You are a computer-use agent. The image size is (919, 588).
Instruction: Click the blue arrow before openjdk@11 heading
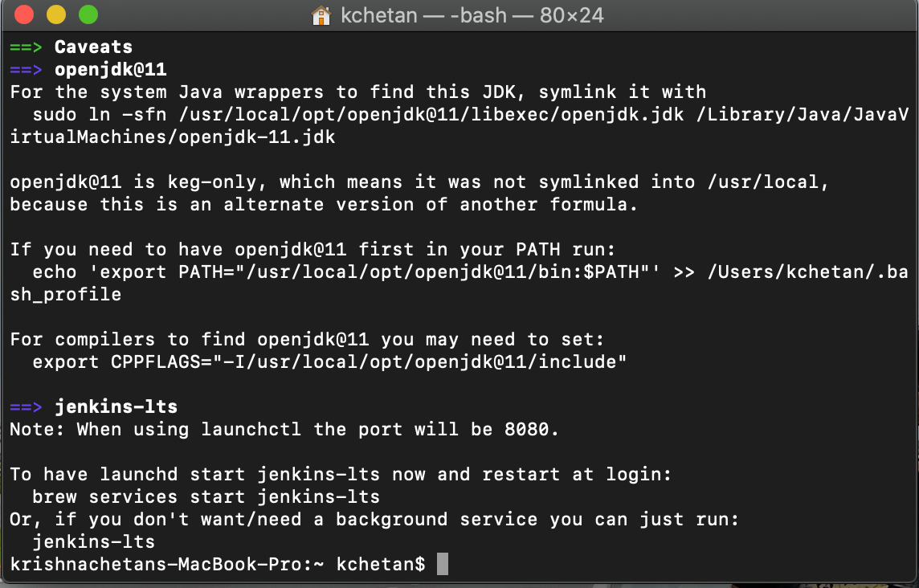point(26,70)
